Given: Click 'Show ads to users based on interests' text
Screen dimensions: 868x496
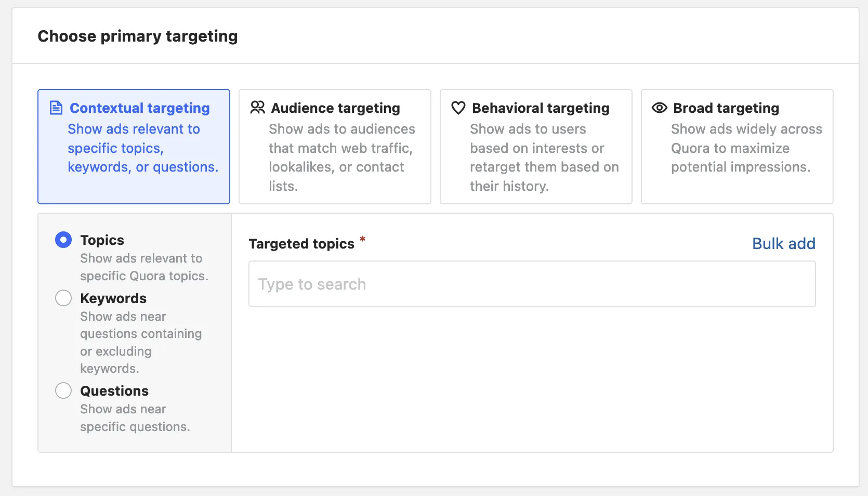Looking at the screenshot, I should point(544,158).
